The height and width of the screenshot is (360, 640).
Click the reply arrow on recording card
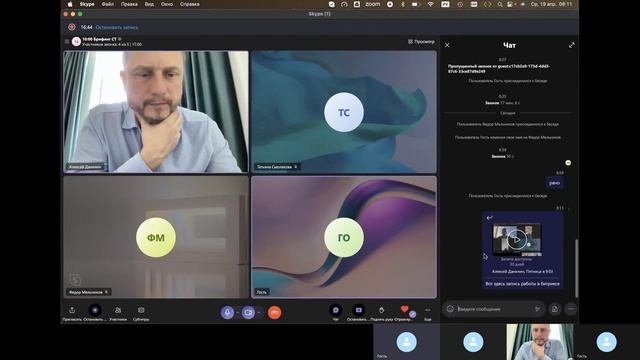[x=489, y=218]
